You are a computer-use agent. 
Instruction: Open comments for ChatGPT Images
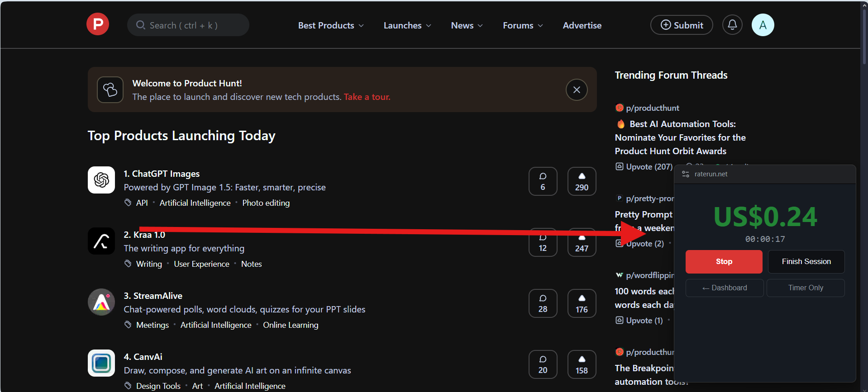tap(543, 181)
